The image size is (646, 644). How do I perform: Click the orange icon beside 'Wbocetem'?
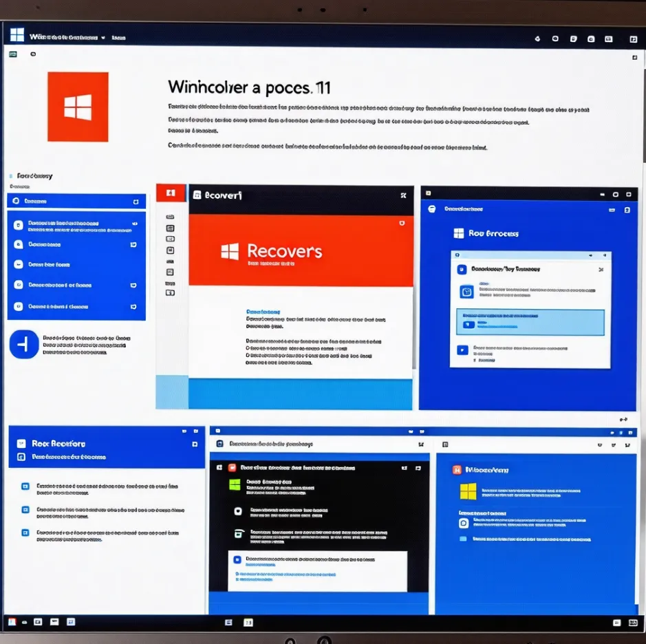click(x=457, y=470)
